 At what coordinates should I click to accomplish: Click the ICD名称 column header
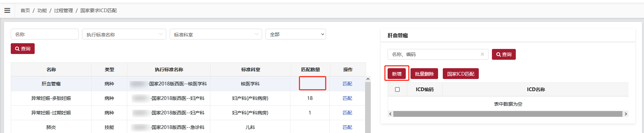pyautogui.click(x=536, y=89)
